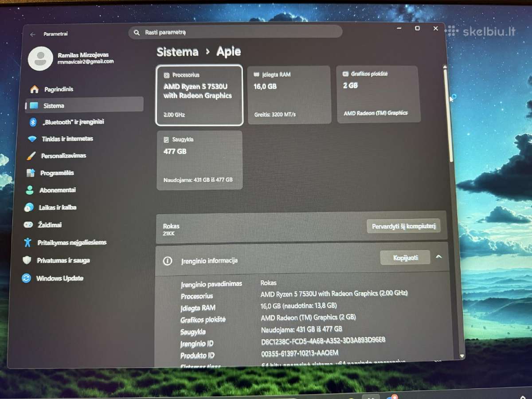Click the processor chip icon

pyautogui.click(x=167, y=75)
